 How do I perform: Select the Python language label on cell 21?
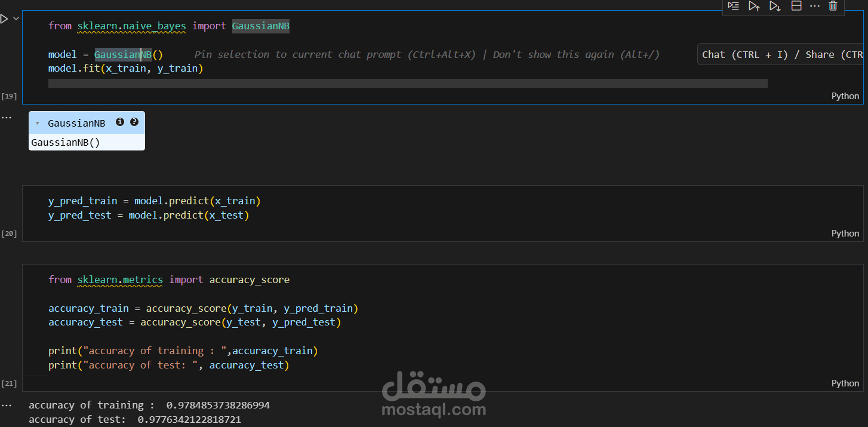pyautogui.click(x=845, y=383)
